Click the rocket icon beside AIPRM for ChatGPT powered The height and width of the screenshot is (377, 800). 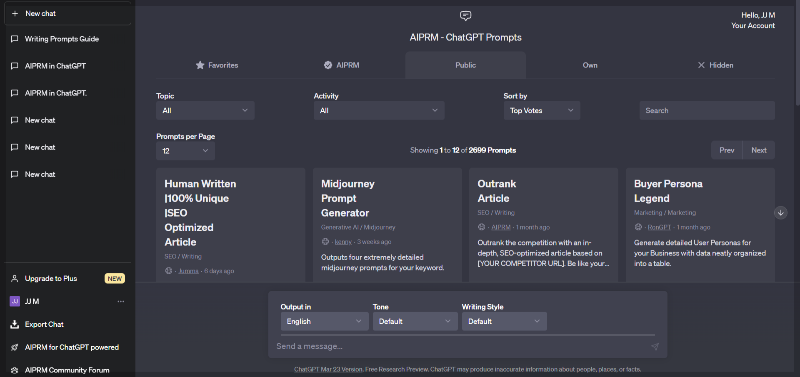coord(15,347)
